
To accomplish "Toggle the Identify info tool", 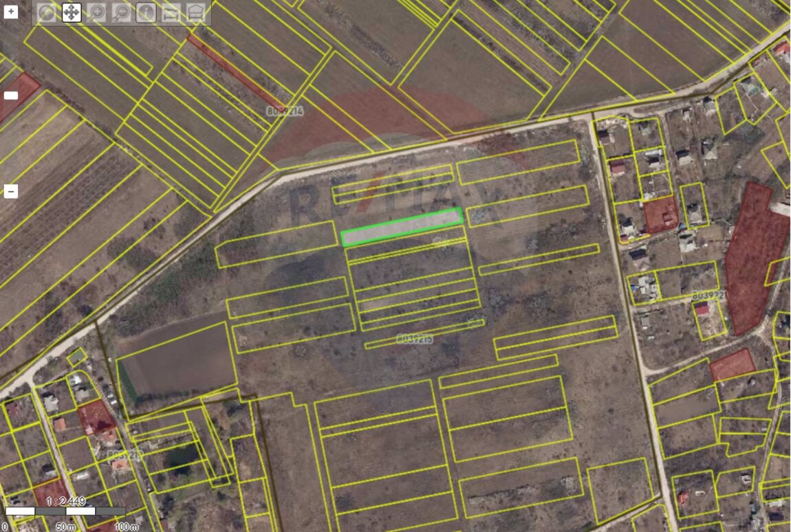I will tap(146, 12).
